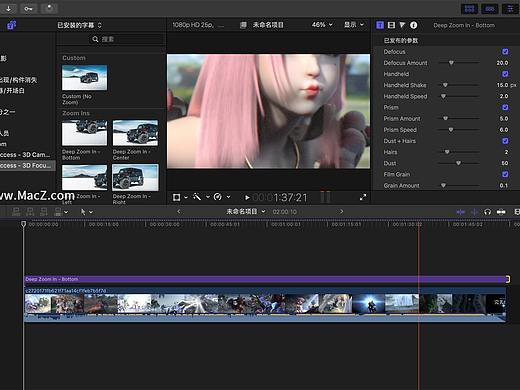
Task: Click the transform crop tool icon
Action: click(176, 197)
